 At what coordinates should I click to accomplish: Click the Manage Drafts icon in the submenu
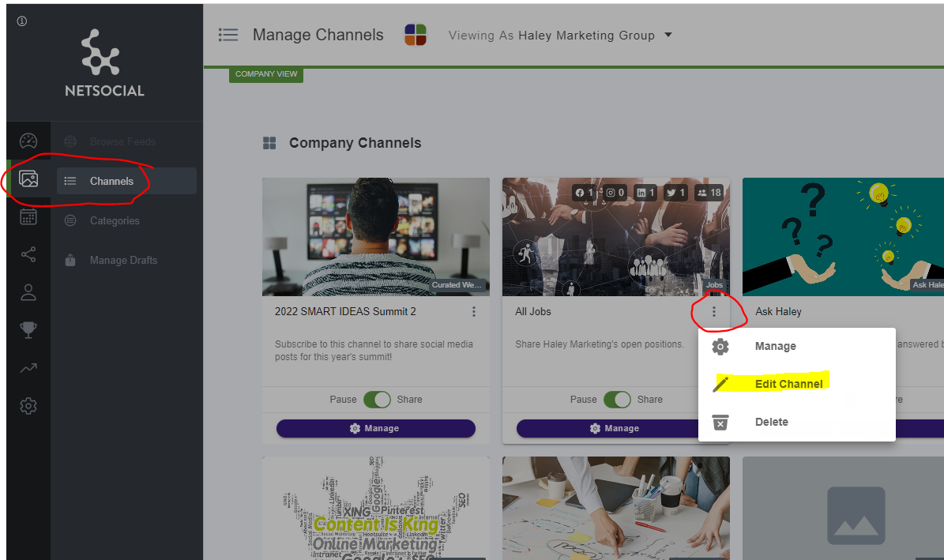click(70, 260)
